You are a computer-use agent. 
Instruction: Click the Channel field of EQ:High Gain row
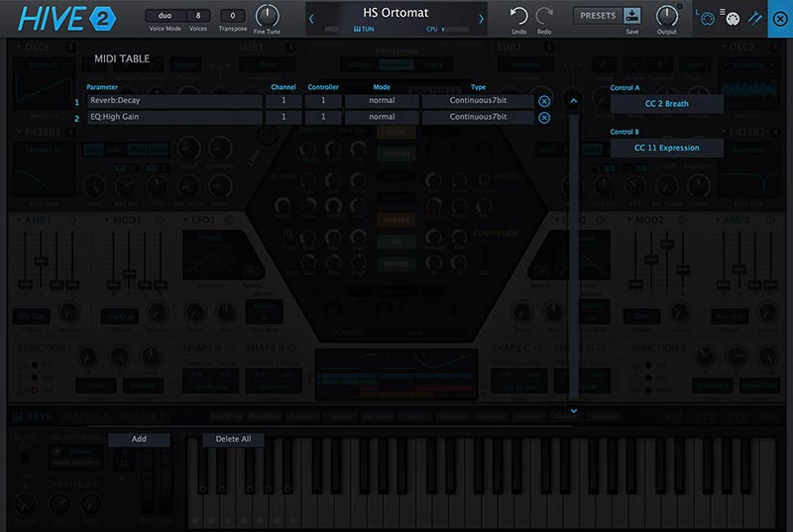coord(283,117)
